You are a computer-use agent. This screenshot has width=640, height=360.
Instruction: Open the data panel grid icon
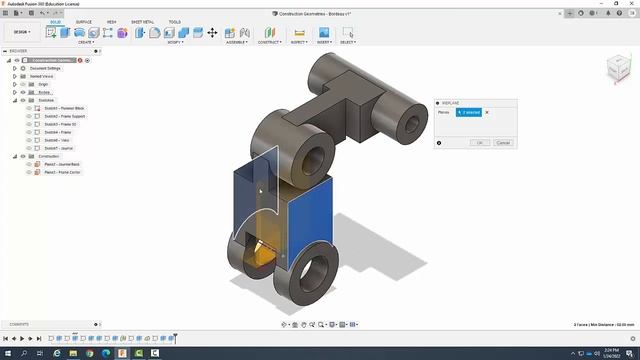(5, 13)
